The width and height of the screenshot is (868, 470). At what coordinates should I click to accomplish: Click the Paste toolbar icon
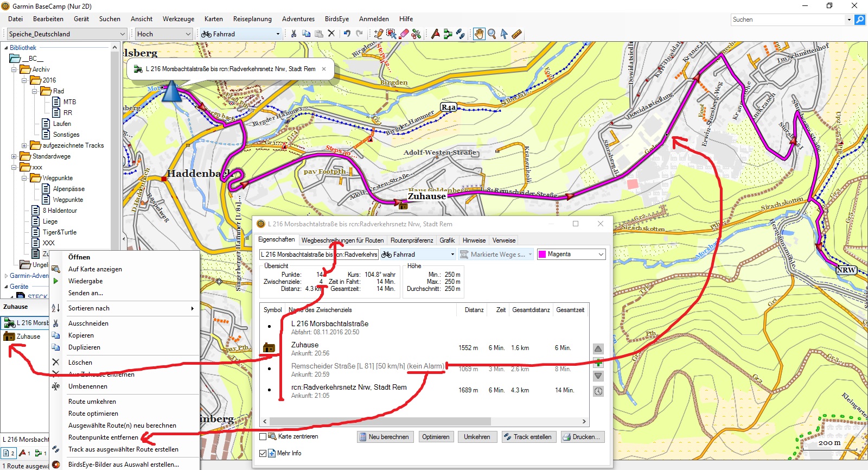(319, 34)
